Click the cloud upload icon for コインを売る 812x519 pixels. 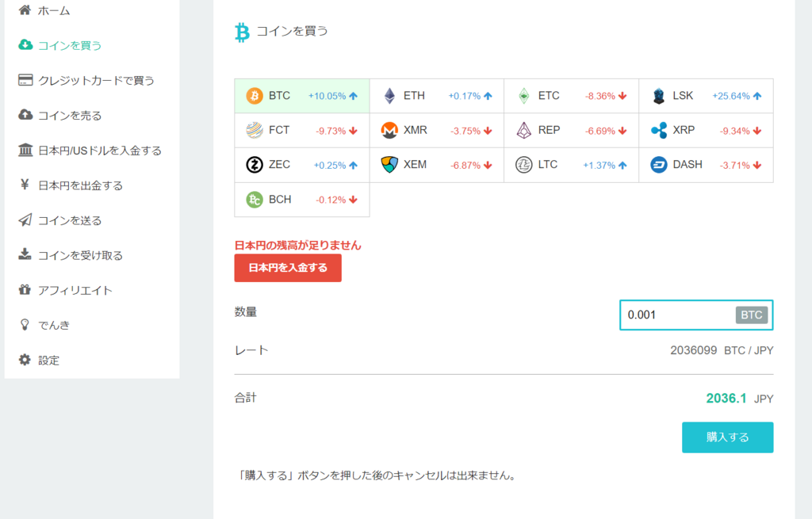coord(25,114)
